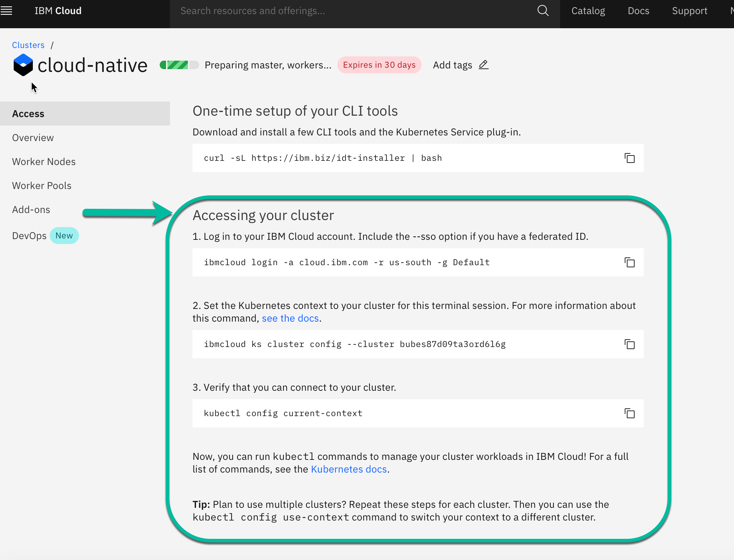The height and width of the screenshot is (560, 734).
Task: Click the see the docs hyperlink
Action: (290, 318)
